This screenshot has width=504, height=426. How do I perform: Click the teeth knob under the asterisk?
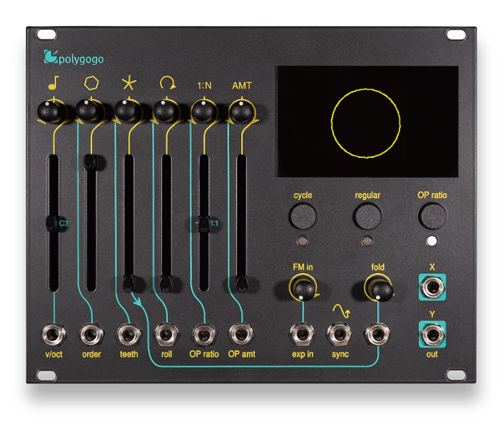pyautogui.click(x=126, y=111)
